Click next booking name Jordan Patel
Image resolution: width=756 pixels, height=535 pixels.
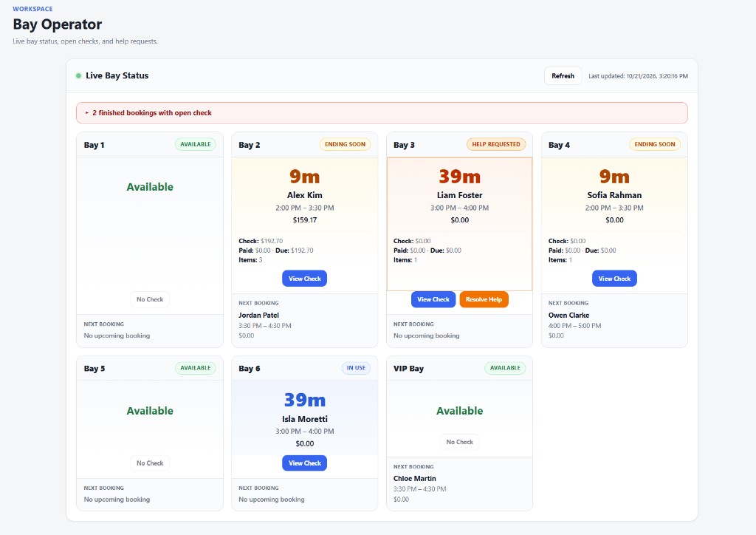point(259,315)
